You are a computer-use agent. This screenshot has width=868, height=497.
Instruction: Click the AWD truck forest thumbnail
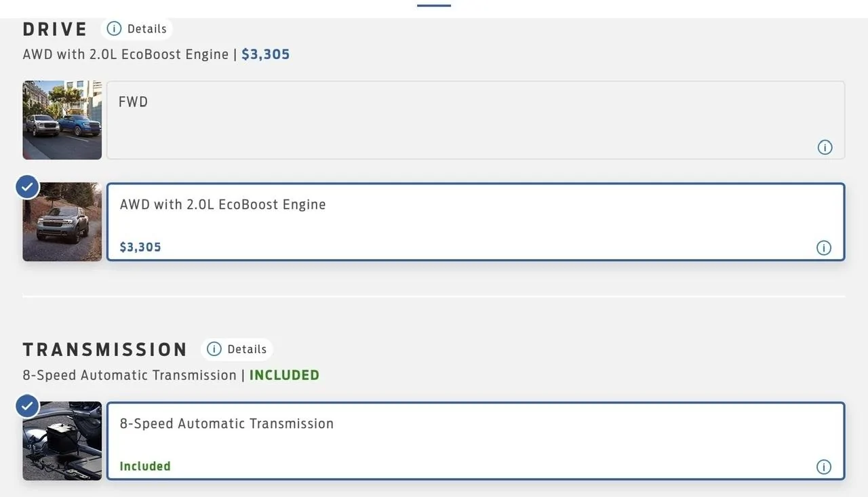(x=62, y=222)
